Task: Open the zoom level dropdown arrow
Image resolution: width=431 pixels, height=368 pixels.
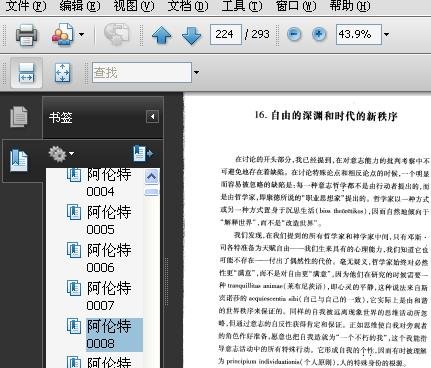Action: coord(387,34)
